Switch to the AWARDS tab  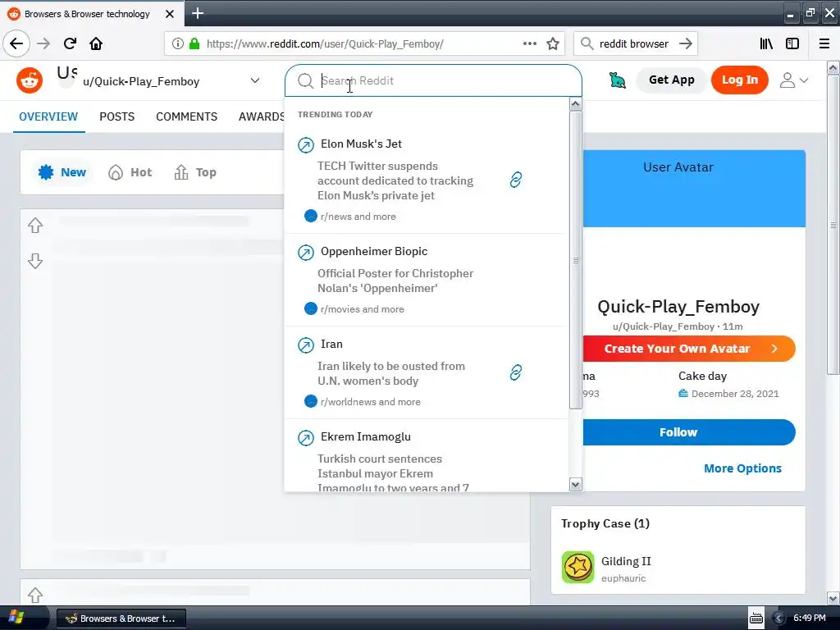(262, 116)
